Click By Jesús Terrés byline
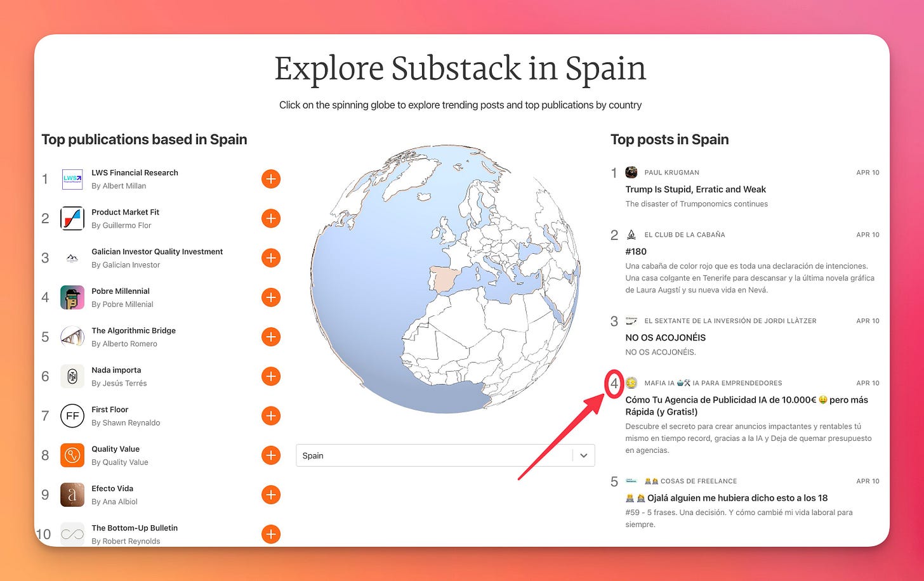Viewport: 924px width, 581px height. [119, 383]
